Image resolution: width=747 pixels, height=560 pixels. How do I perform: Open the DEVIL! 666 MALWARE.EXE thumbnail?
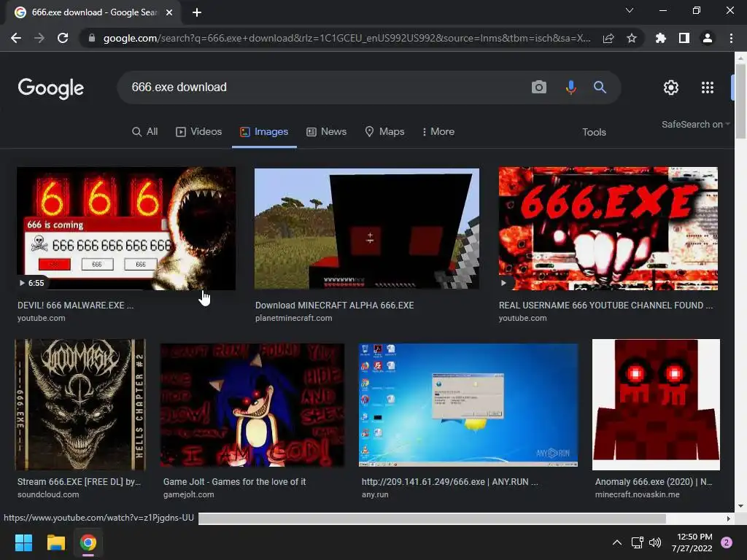click(x=126, y=228)
